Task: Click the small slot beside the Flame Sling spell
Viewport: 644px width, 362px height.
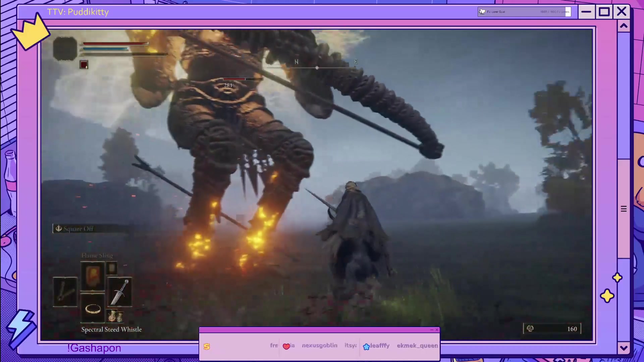Action: point(112,268)
